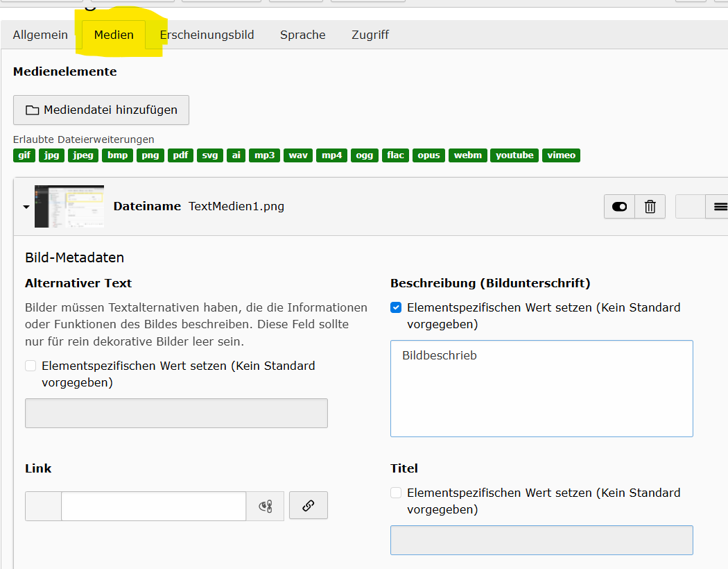Select the Zugriff tab
728x569 pixels.
click(370, 35)
